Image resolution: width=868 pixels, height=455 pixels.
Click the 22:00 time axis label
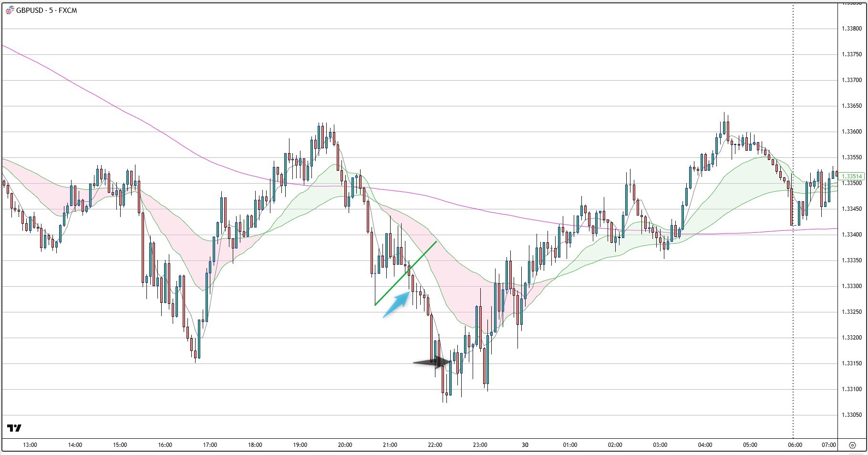(435, 445)
